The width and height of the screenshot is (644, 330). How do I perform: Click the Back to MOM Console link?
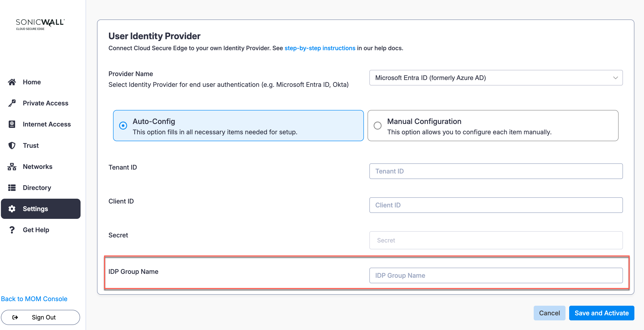34,299
